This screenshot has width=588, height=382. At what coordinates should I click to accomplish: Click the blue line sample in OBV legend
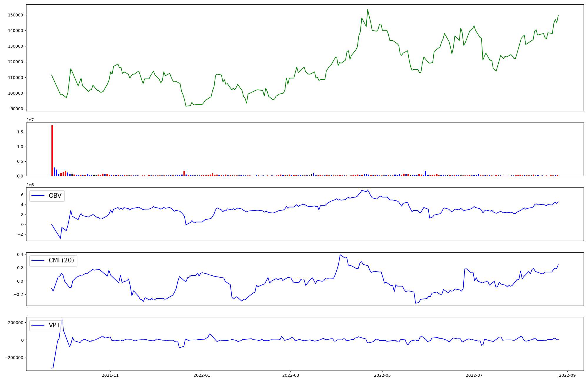click(38, 196)
